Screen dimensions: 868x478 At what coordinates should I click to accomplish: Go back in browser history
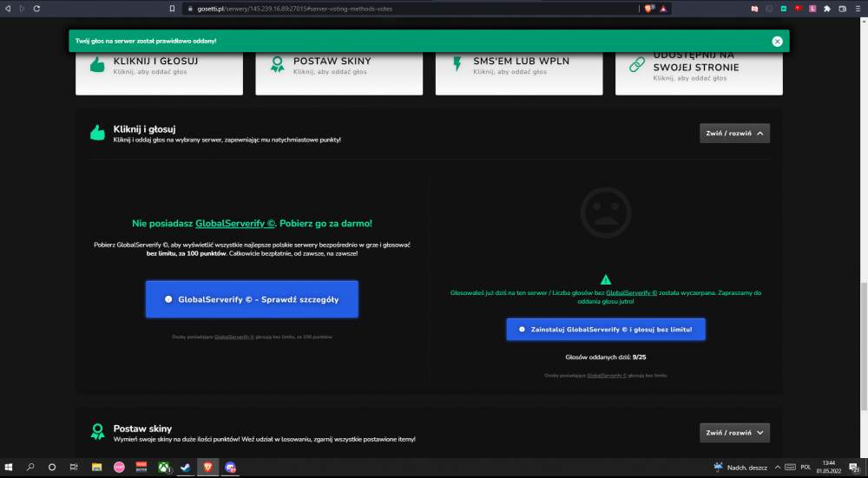[x=8, y=9]
